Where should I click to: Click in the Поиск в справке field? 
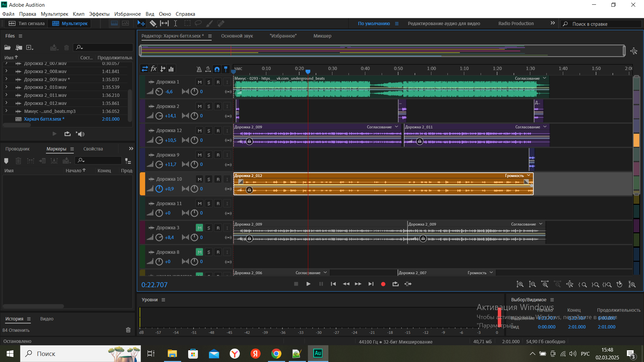pos(601,24)
